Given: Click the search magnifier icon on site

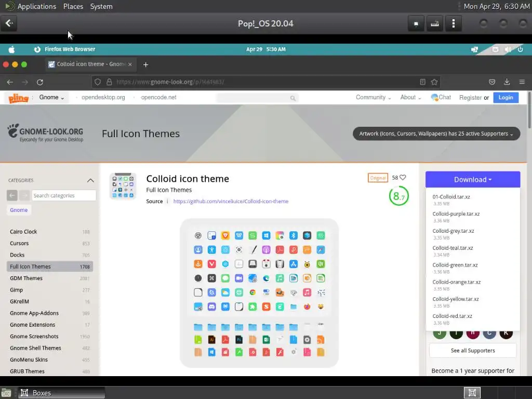Looking at the screenshot, I should pos(293,98).
